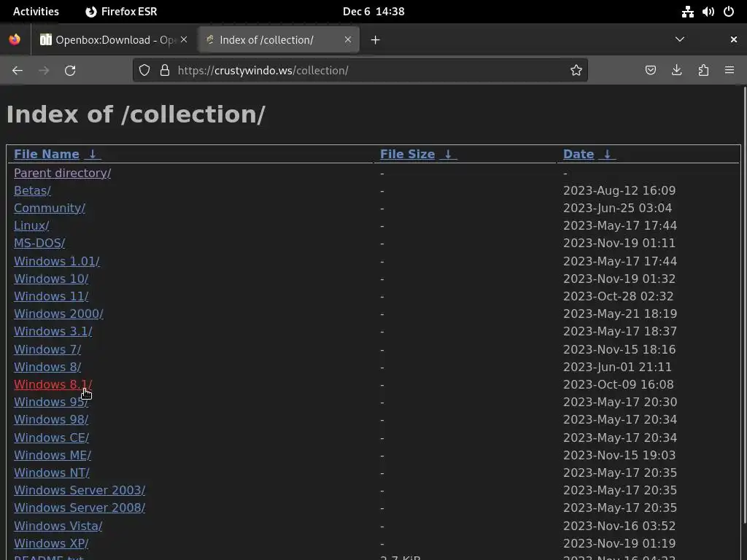Open the Windows Server 2003 folder
The image size is (747, 560).
[80, 491]
